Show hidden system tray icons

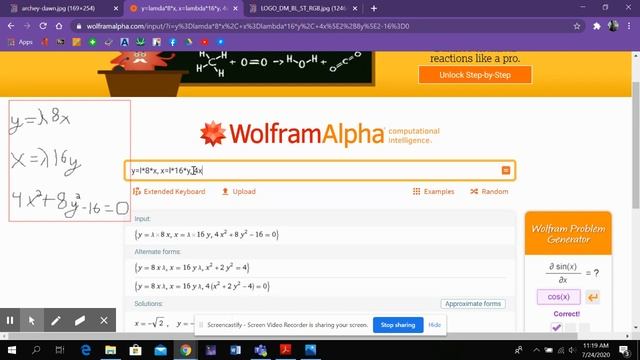coord(536,350)
